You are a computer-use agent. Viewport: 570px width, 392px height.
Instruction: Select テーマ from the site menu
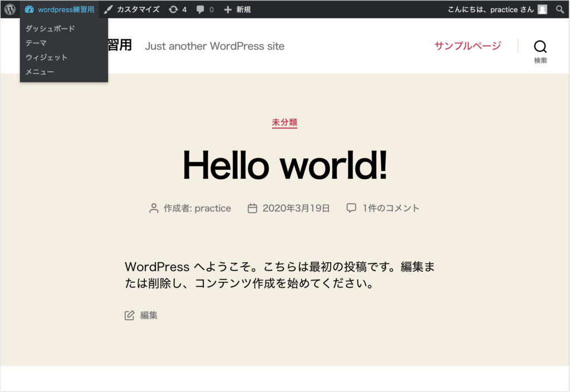pyautogui.click(x=36, y=43)
